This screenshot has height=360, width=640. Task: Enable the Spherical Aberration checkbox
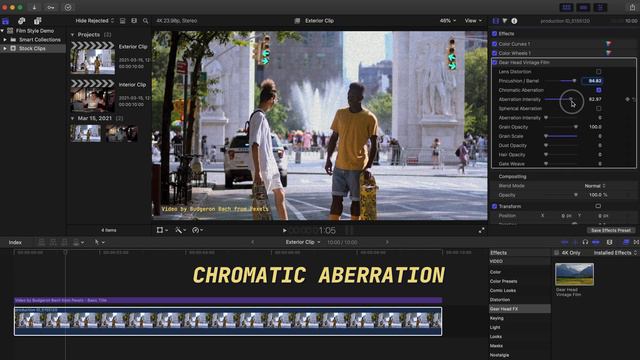tap(598, 109)
